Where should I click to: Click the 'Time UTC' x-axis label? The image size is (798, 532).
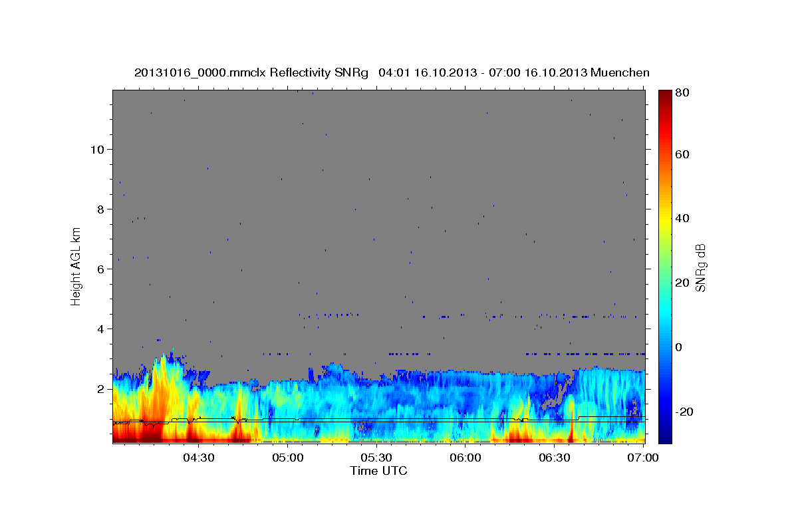pyautogui.click(x=378, y=471)
